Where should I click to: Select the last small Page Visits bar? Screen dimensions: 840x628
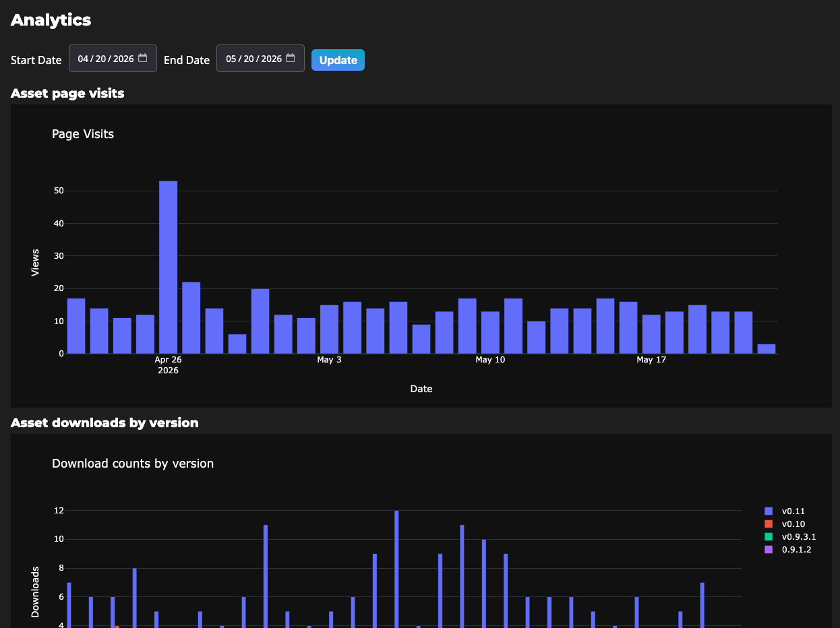coord(767,348)
